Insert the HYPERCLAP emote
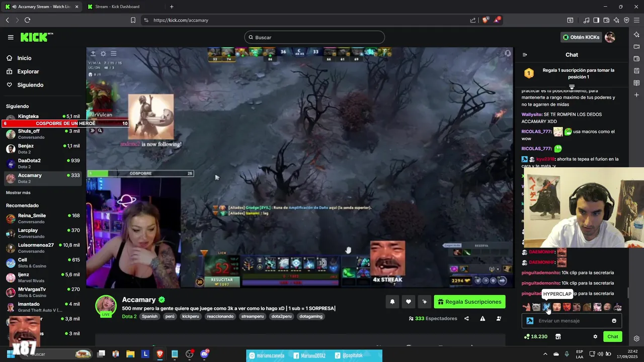The image size is (644, 362). 547,307
